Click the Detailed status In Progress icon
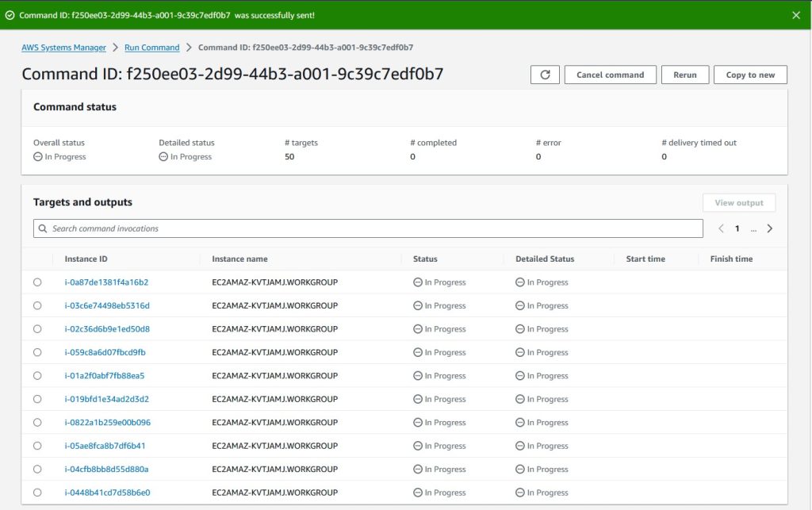 point(163,156)
